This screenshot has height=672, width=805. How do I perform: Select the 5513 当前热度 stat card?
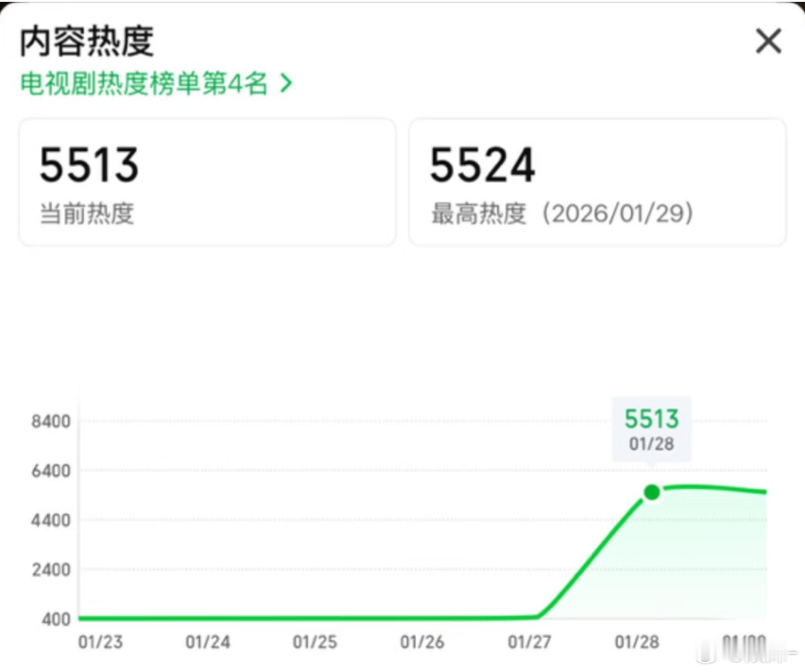(207, 182)
